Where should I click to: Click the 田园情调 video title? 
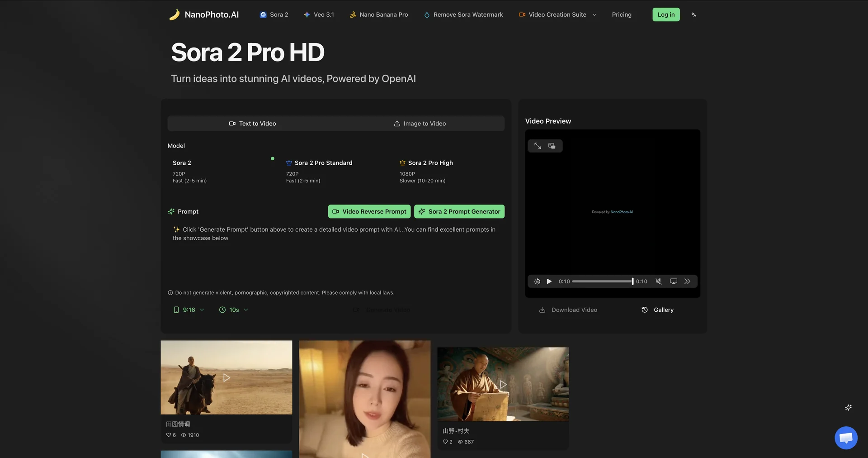[x=178, y=424]
